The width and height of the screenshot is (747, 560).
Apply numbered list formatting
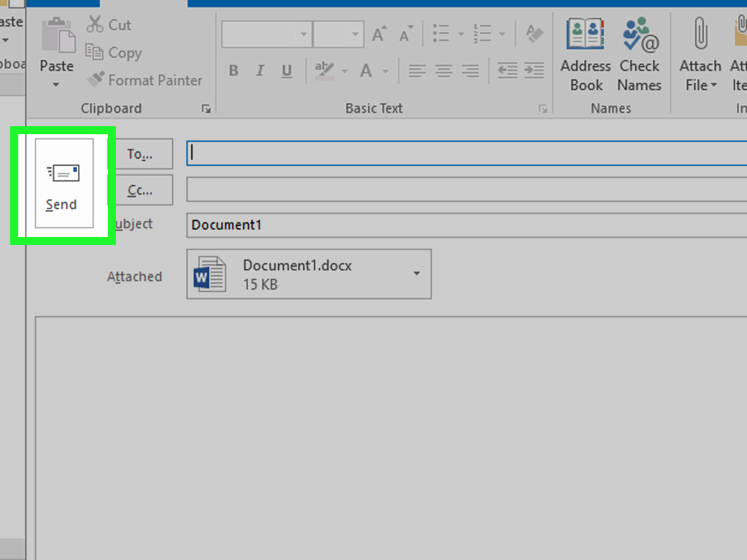482,34
